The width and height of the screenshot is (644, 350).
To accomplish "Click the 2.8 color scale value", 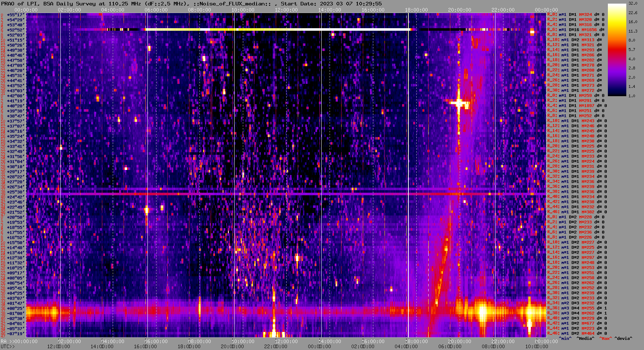I will click(x=632, y=68).
